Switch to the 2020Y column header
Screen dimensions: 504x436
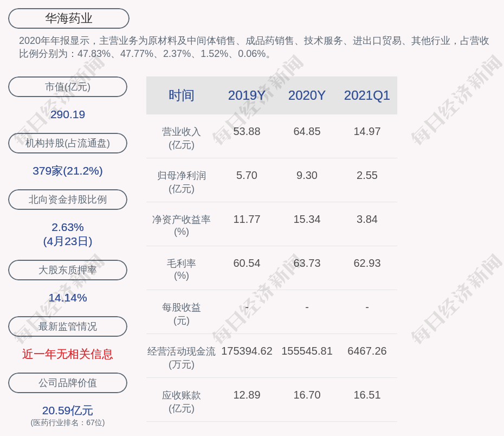[x=307, y=95]
